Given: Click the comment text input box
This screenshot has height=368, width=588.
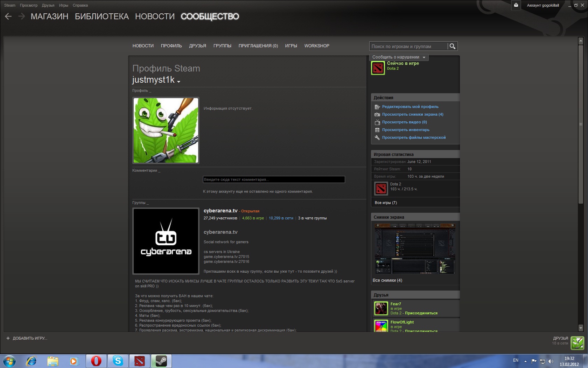Looking at the screenshot, I should (274, 179).
